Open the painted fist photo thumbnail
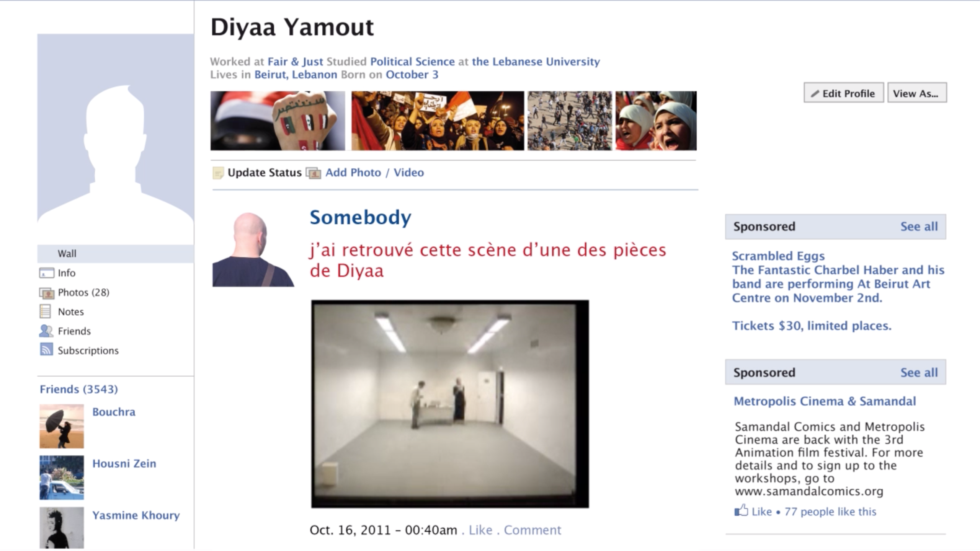The image size is (980, 551). pos(278,121)
